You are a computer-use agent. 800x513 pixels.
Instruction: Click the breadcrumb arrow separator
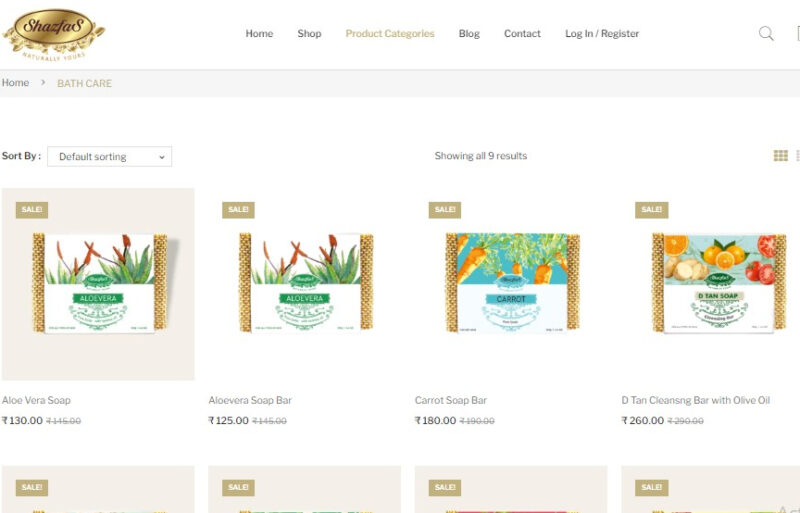click(43, 82)
